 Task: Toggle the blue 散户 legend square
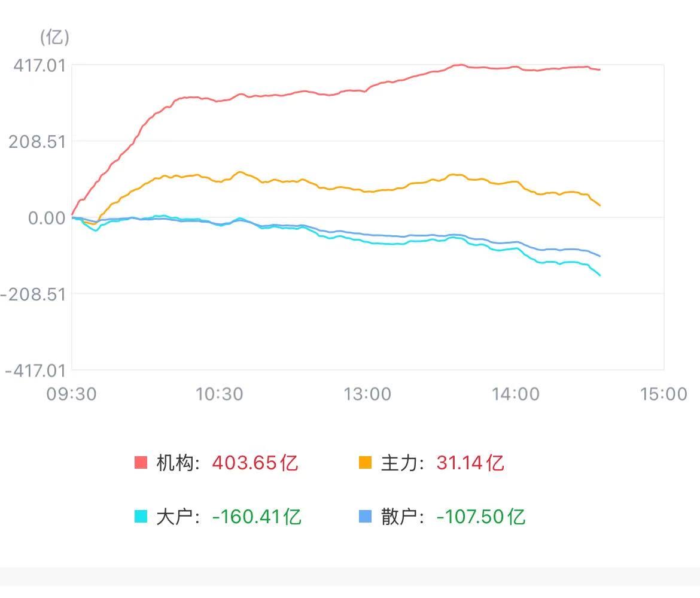click(365, 516)
